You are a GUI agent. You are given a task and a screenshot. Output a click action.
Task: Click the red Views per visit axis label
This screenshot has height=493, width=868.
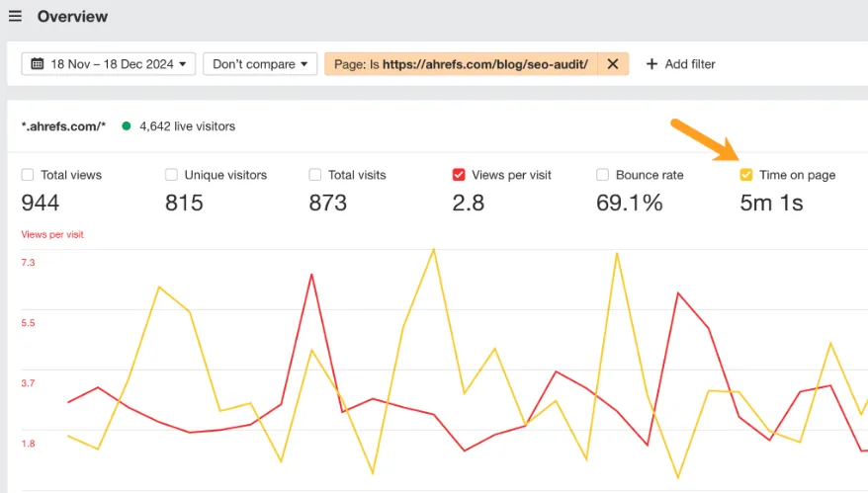coord(52,234)
